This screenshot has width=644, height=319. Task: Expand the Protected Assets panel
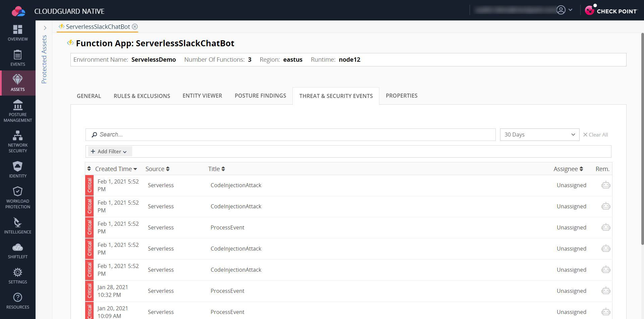pos(45,28)
